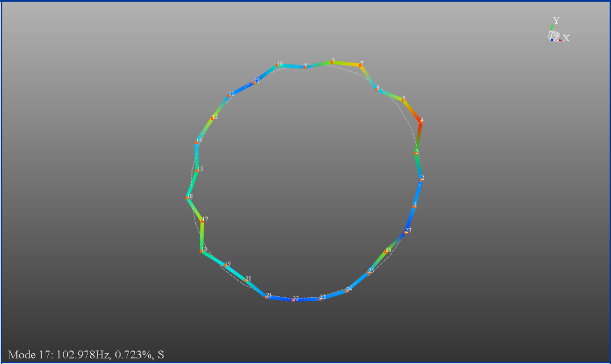Select node 12 marker
611x364 pixels.
pos(230,96)
